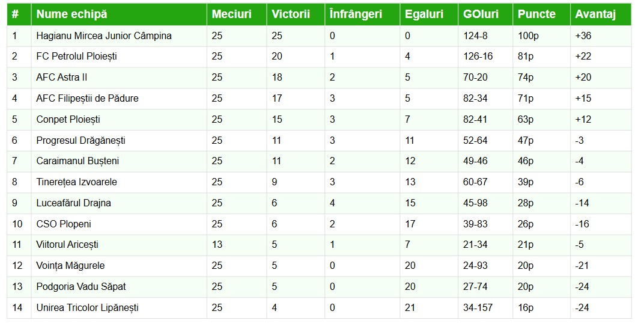Click the "#" rank column header

[16, 14]
